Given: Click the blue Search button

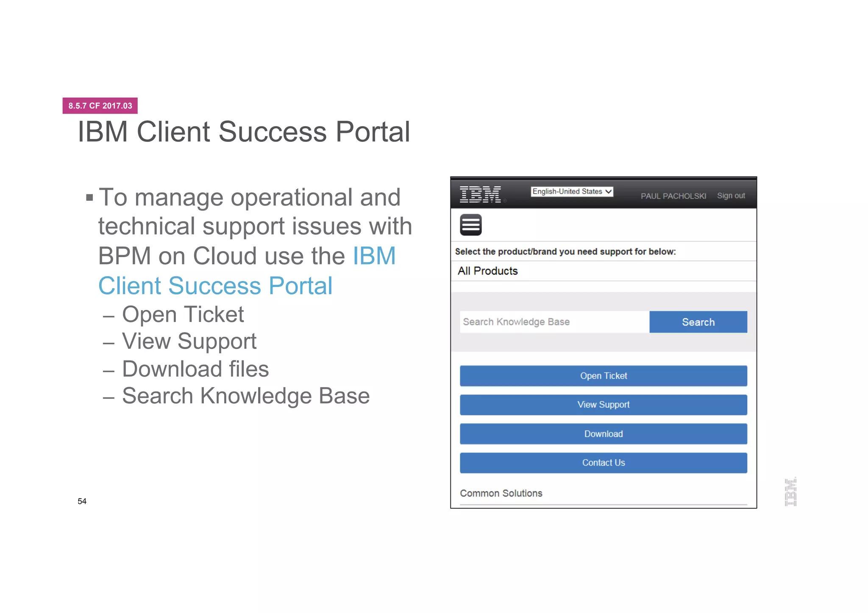Looking at the screenshot, I should (698, 322).
